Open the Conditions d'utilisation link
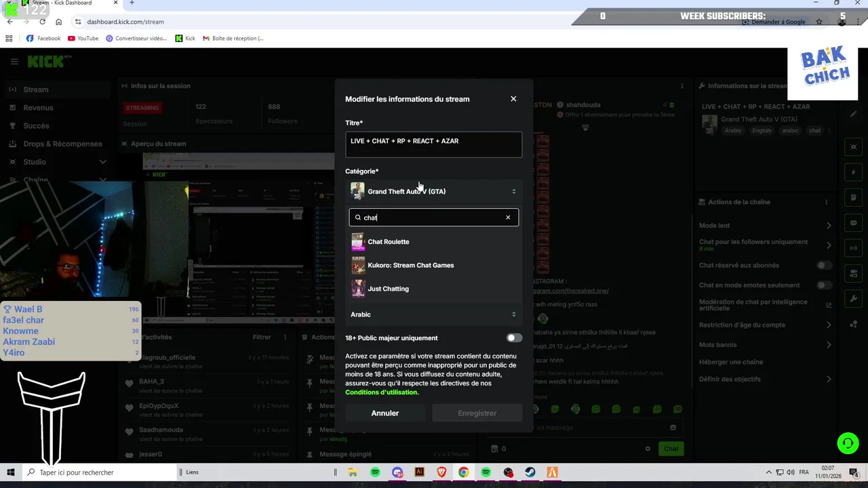This screenshot has width=868, height=488. (381, 392)
